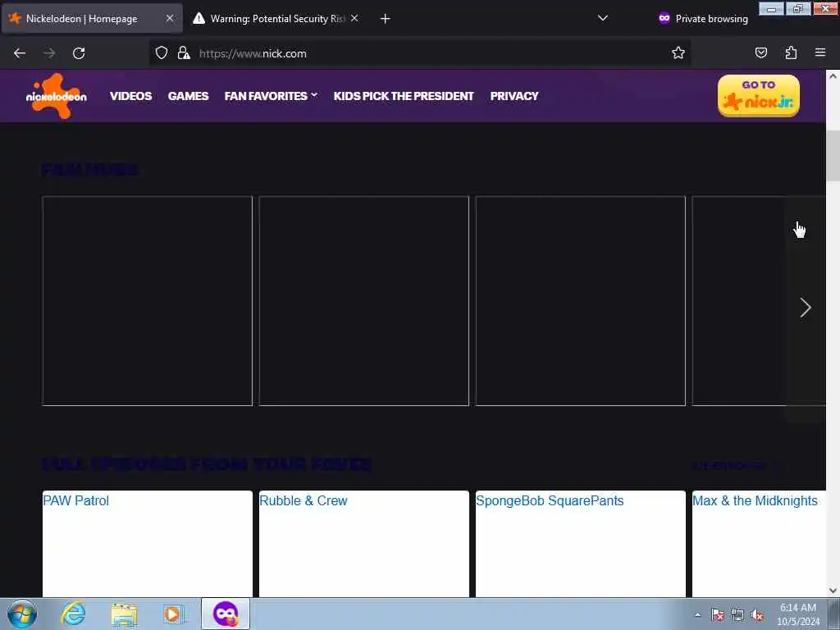The height and width of the screenshot is (630, 840).
Task: Open the VIDEOS nav item
Action: [x=130, y=96]
